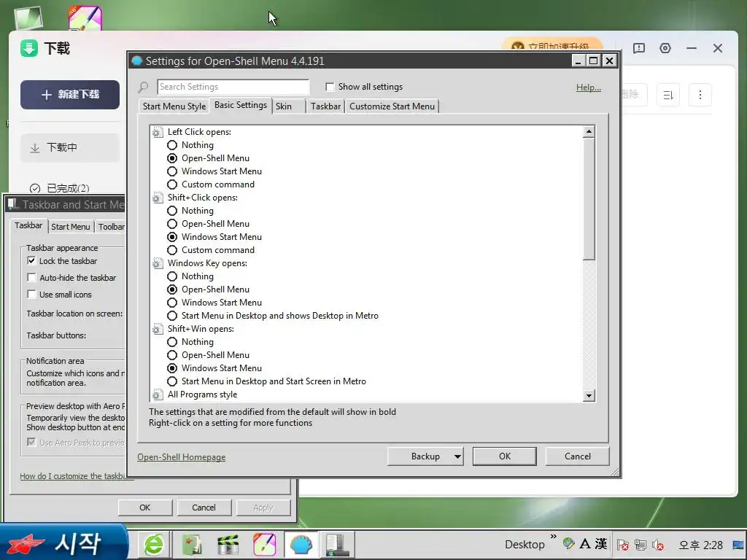Click the feedback icon in the download window

(639, 48)
